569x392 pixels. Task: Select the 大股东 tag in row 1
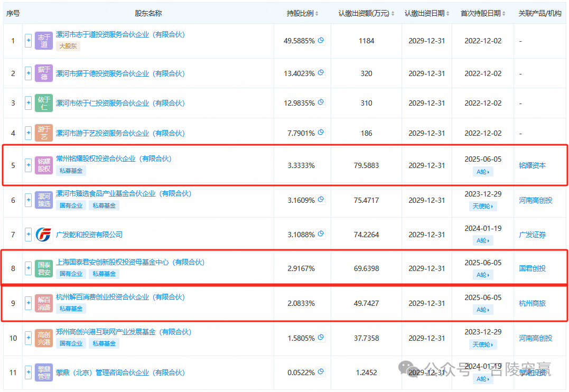[x=68, y=46]
